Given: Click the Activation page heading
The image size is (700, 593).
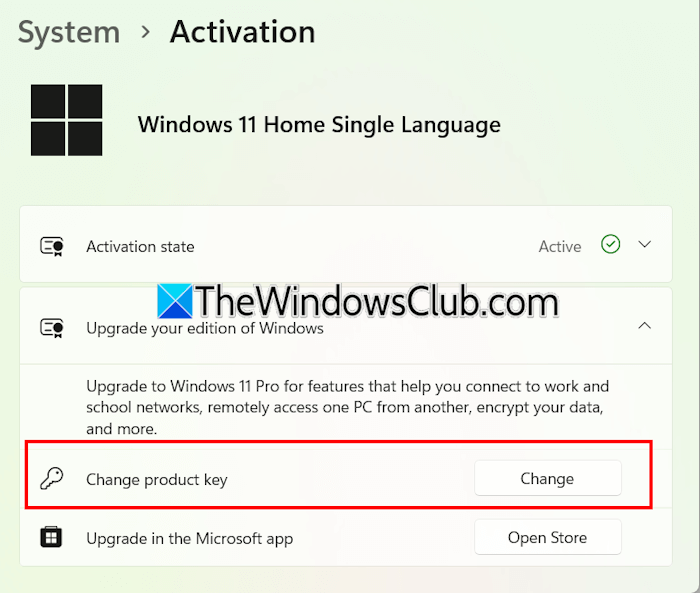Looking at the screenshot, I should pos(242,32).
